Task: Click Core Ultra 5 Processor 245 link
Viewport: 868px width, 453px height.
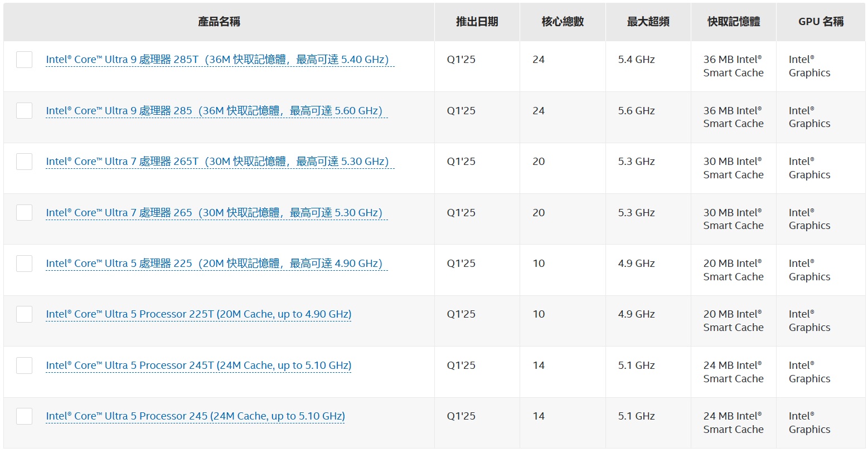Action: tap(195, 416)
